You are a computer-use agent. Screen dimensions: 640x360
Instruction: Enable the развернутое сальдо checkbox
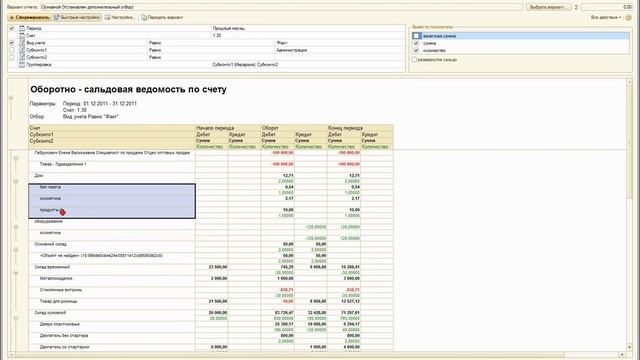pos(414,60)
